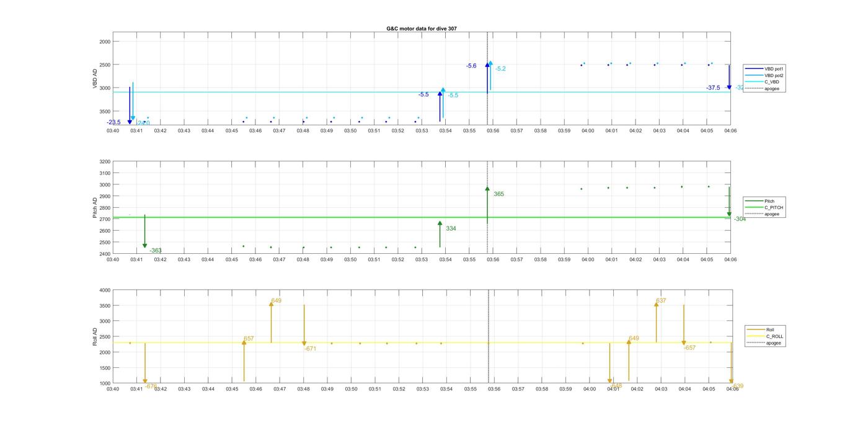Select 'C_PITCH' legend entry

pyautogui.click(x=764, y=208)
